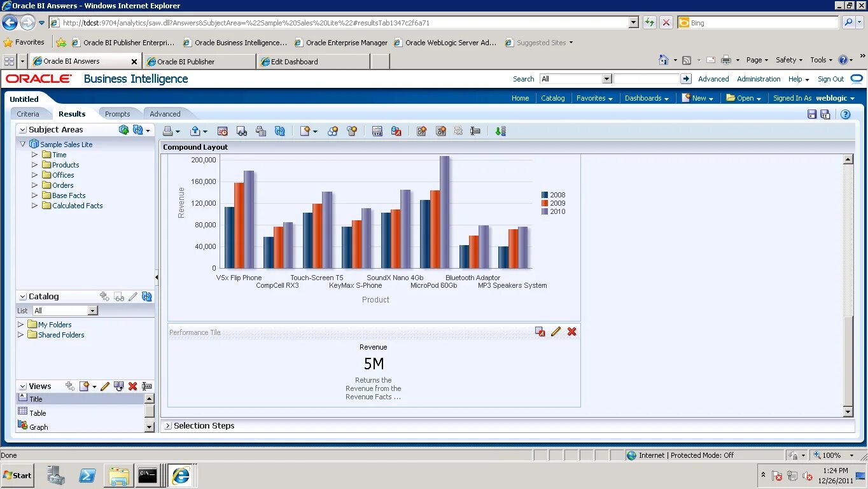Expand the Orders folder

[35, 185]
